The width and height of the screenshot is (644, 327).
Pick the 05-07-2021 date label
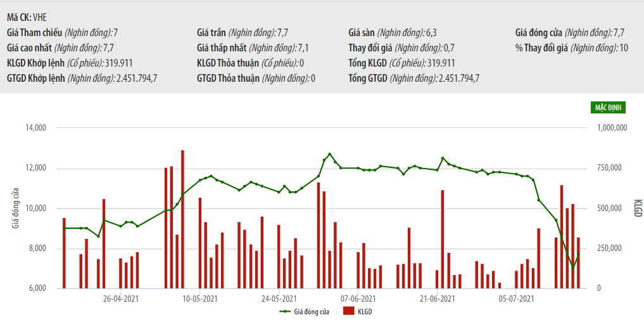(x=516, y=298)
